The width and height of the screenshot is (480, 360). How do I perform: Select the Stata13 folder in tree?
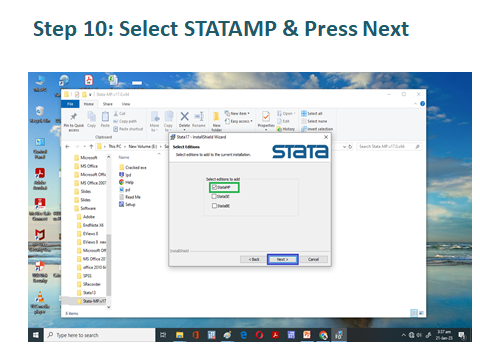pyautogui.click(x=86, y=293)
